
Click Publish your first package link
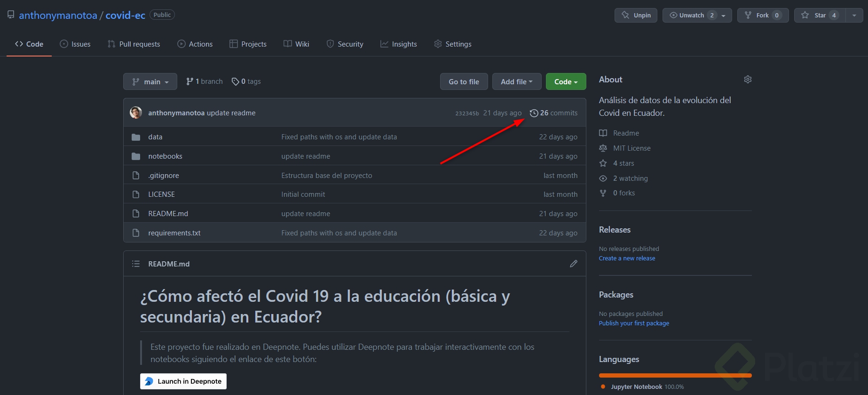(634, 323)
